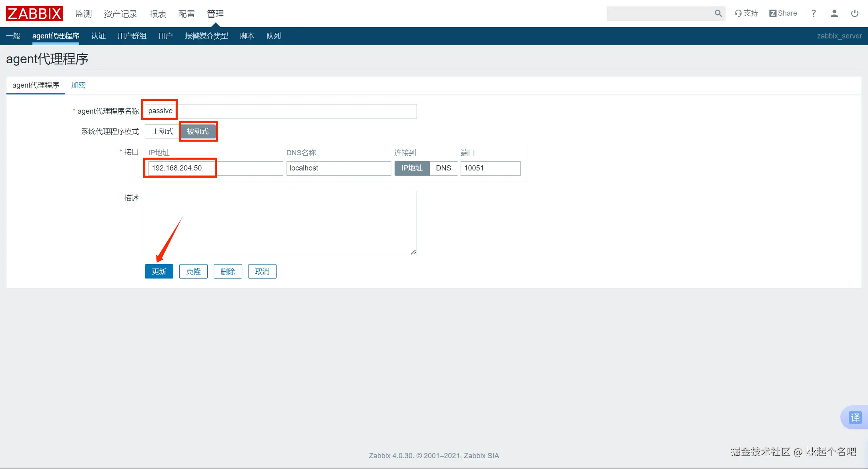
Task: Go to 报警媒介类型 submenu
Action: pyautogui.click(x=206, y=36)
